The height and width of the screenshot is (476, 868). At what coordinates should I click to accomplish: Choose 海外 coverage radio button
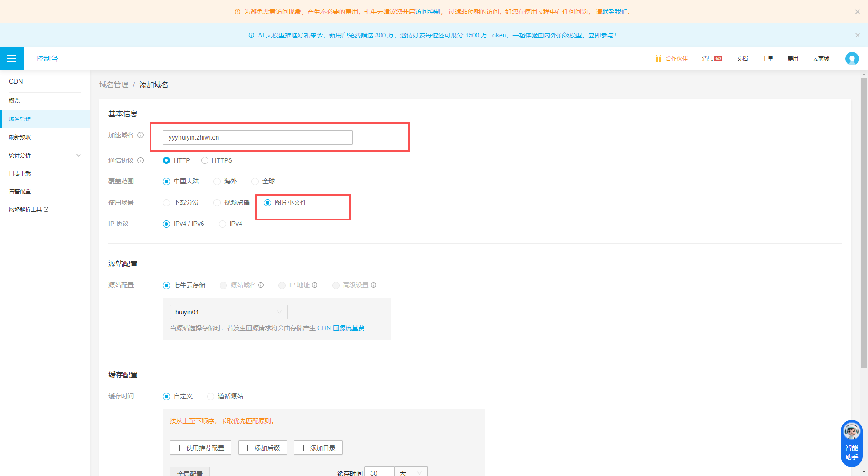coord(217,182)
